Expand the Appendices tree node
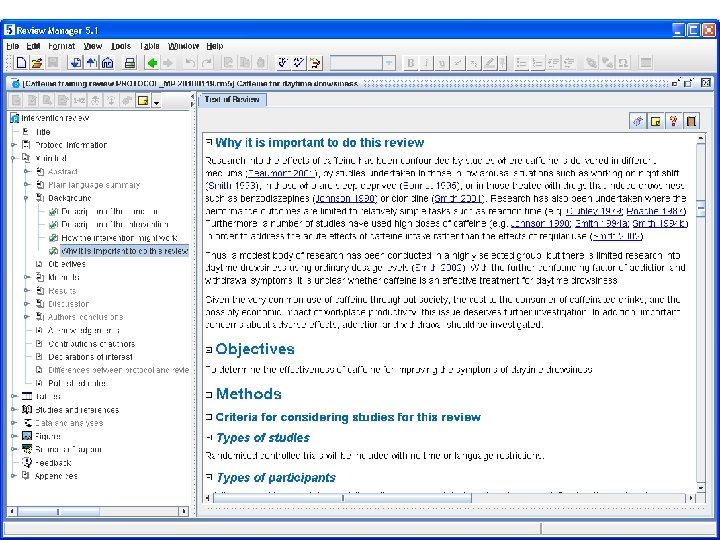Image resolution: width=720 pixels, height=540 pixels. pyautogui.click(x=14, y=476)
